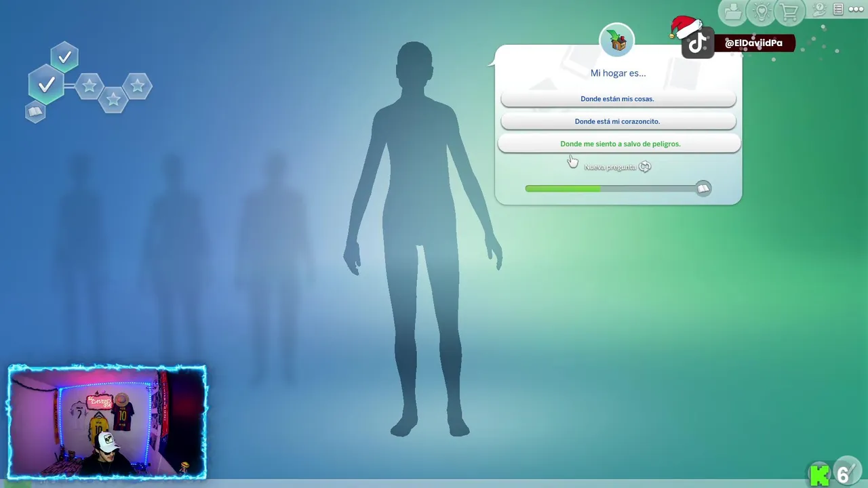The image size is (868, 488).
Task: Open the checklist options icon
Action: click(838, 9)
